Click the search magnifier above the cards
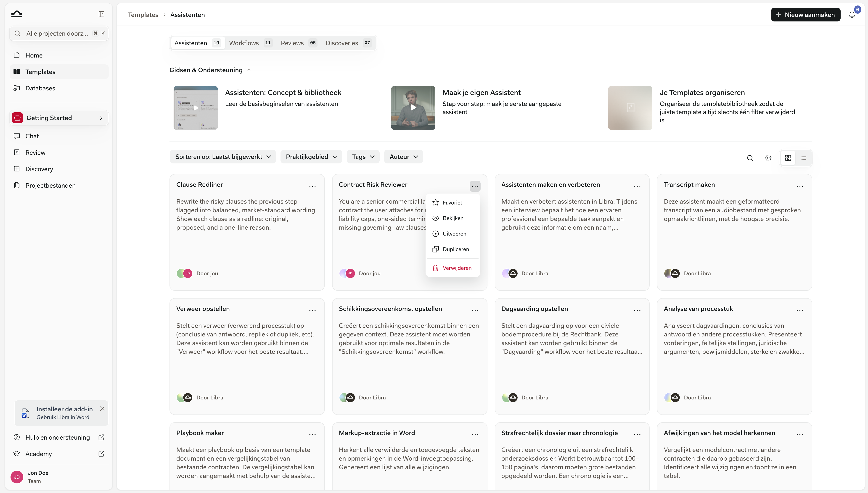This screenshot has height=493, width=868. pyautogui.click(x=750, y=158)
